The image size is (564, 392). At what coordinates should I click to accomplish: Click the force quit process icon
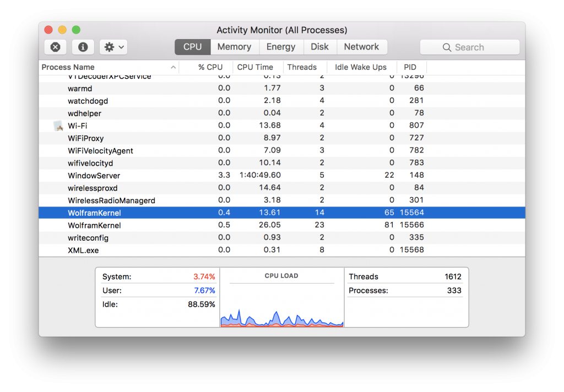point(55,47)
